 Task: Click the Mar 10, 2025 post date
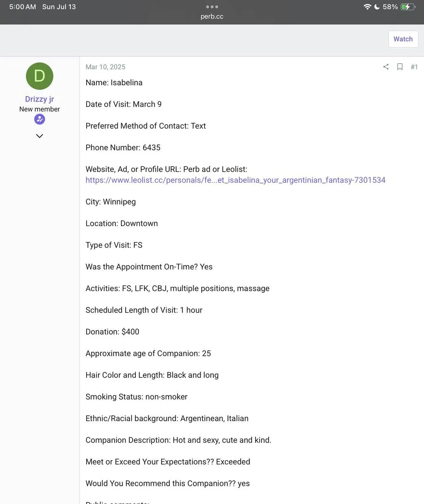click(x=105, y=67)
